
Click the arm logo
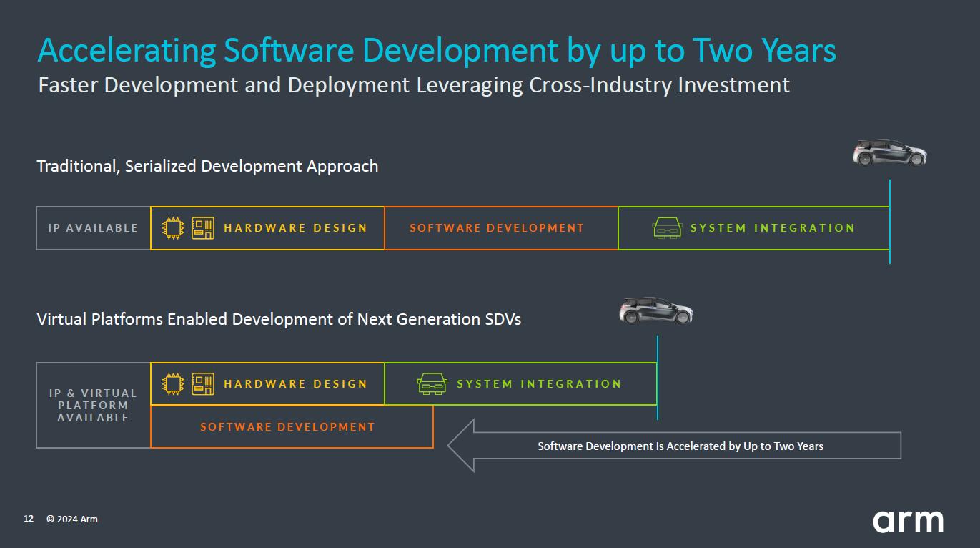907,521
